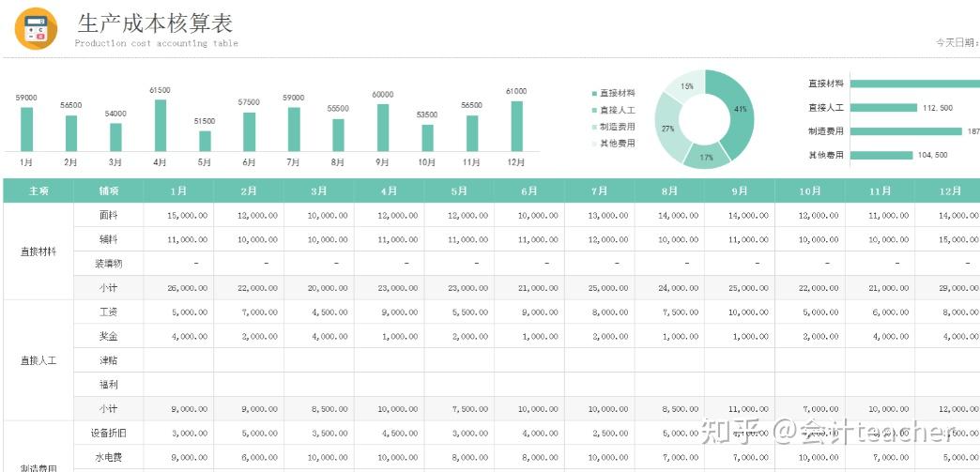Select the 4月 chart bar labeled 61500
Image resolution: width=980 pixels, height=472 pixels.
[x=161, y=125]
